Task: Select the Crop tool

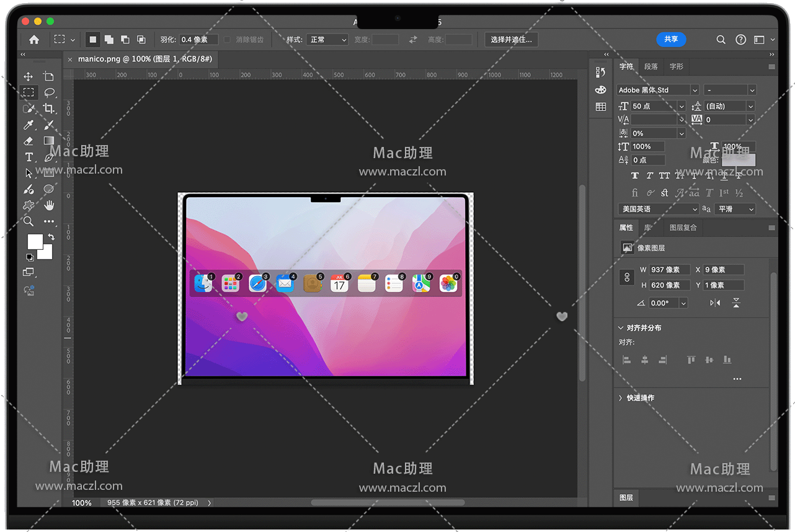Action: (49, 109)
